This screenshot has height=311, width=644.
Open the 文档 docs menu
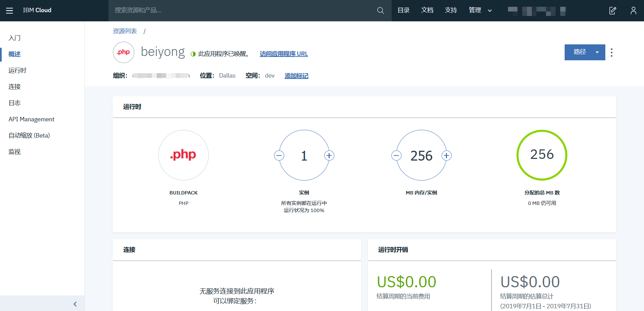point(427,10)
